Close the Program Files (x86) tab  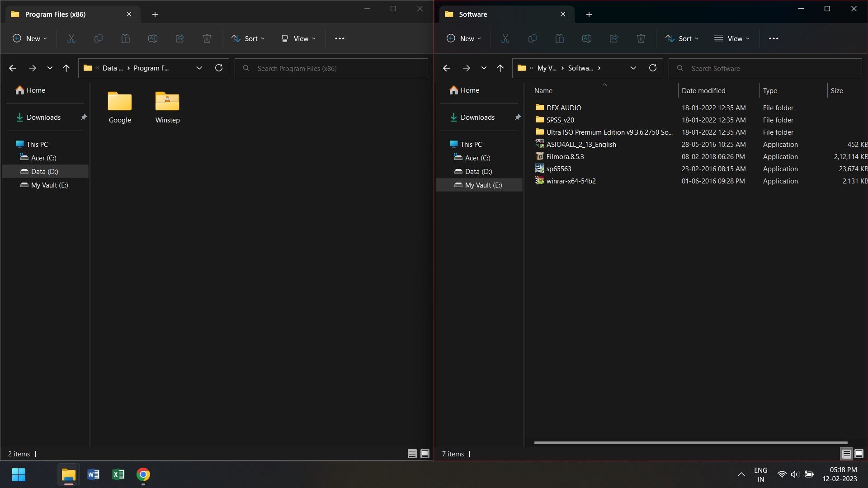[129, 14]
